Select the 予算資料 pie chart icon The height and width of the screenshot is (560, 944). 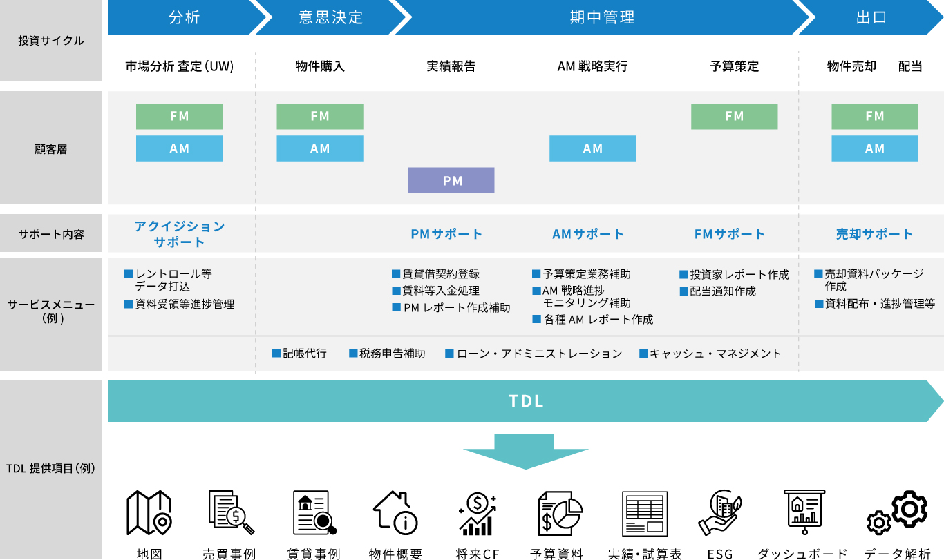pos(559,513)
